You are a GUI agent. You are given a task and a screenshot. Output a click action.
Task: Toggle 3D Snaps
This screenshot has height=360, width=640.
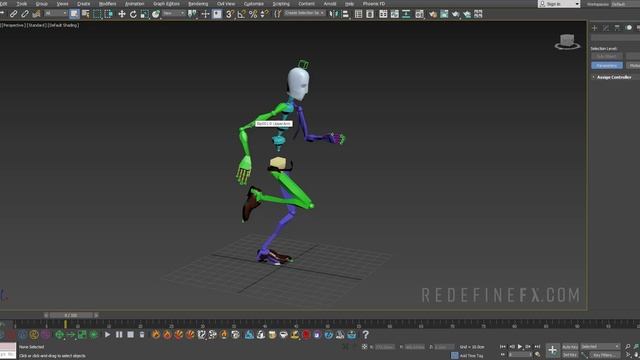click(230, 14)
